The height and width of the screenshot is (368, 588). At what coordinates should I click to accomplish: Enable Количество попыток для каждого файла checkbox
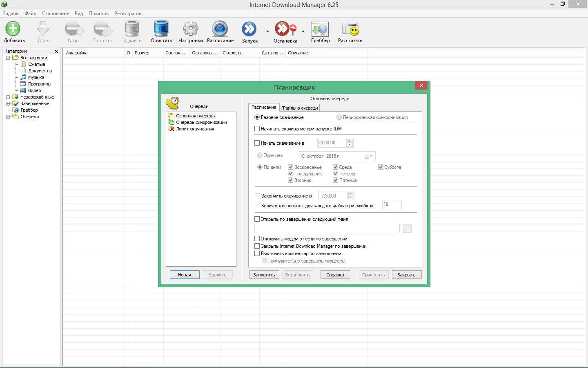tap(257, 206)
